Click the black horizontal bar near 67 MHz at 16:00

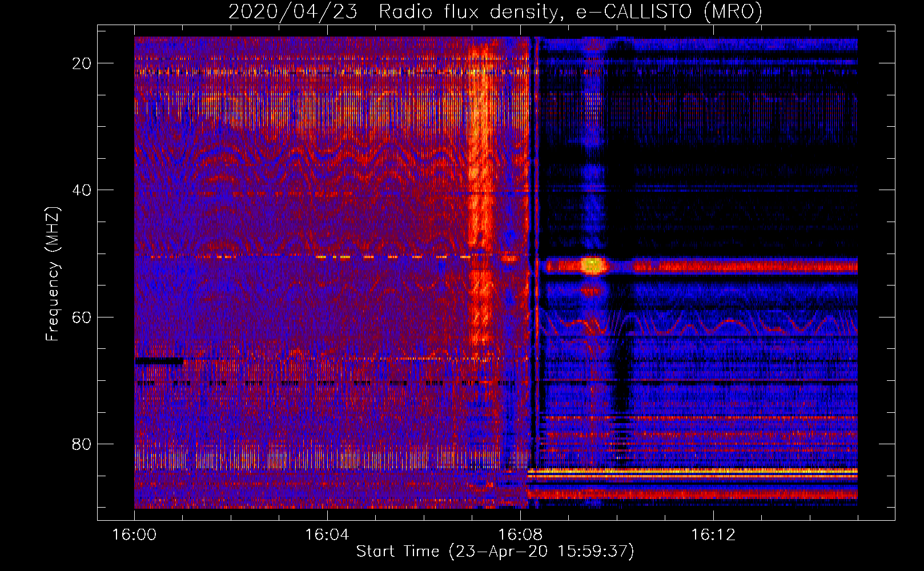point(159,361)
